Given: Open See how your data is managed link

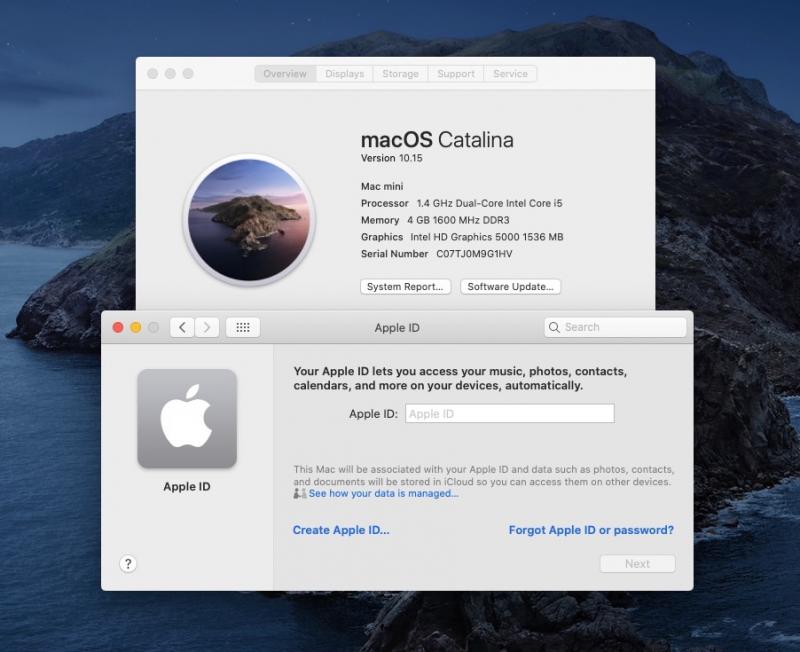Looking at the screenshot, I should (x=383, y=493).
